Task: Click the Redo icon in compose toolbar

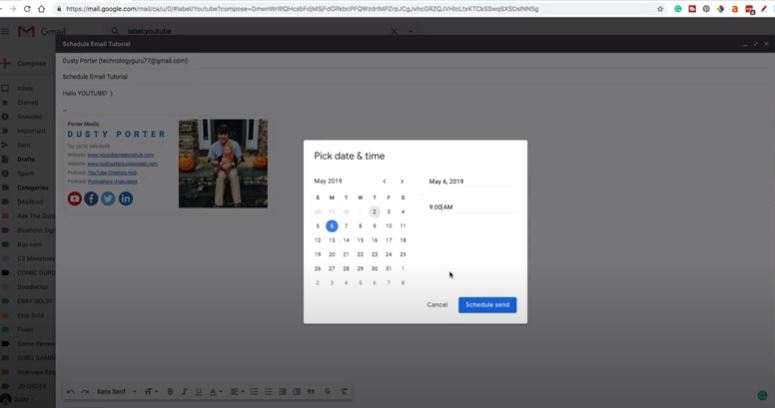Action: pos(85,392)
